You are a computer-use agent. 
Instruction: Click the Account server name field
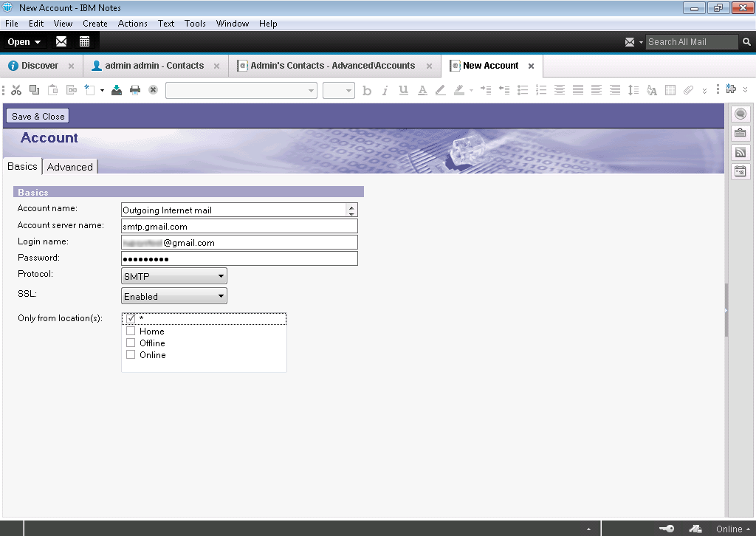(239, 227)
